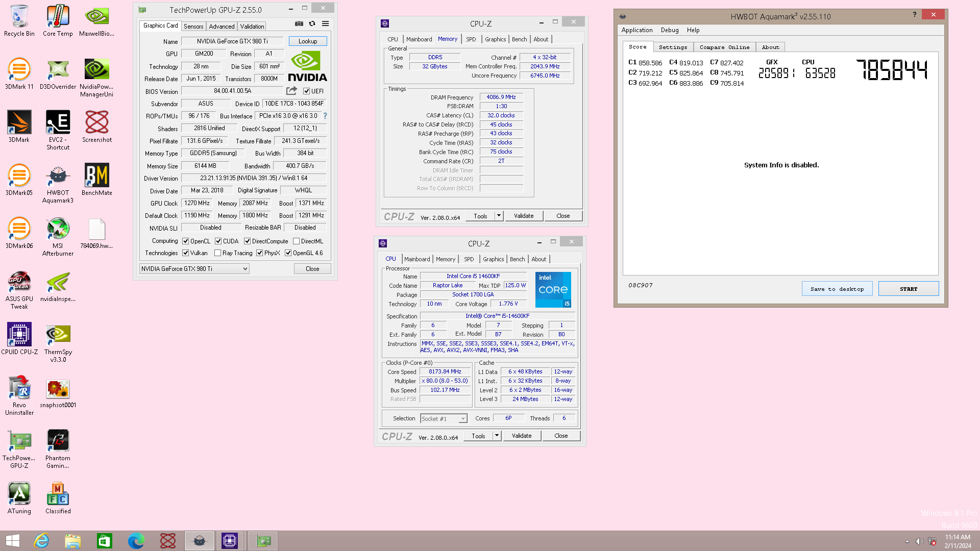Click the volume speaker icon in system tray

(919, 541)
